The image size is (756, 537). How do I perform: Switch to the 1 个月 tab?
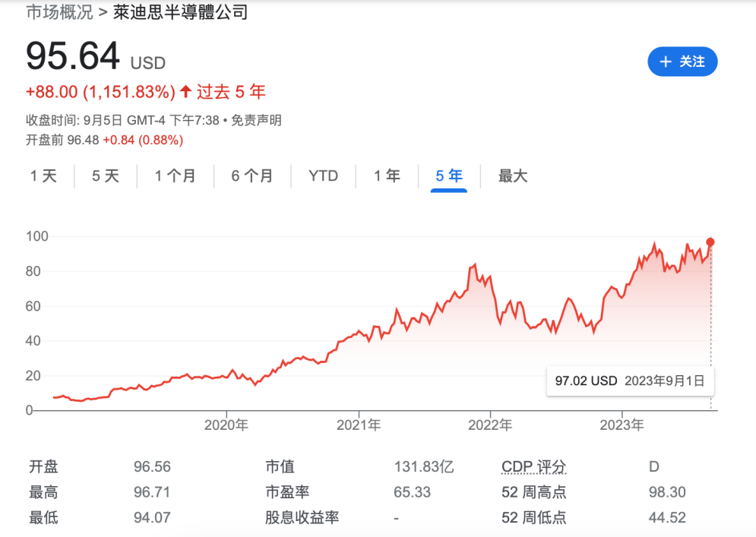pyautogui.click(x=175, y=176)
